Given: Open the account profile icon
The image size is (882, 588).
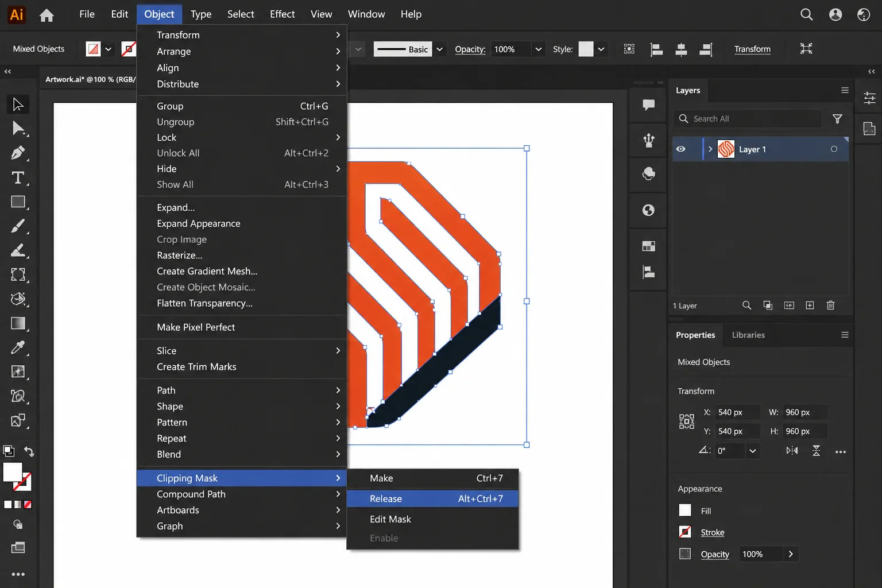Looking at the screenshot, I should click(x=835, y=14).
